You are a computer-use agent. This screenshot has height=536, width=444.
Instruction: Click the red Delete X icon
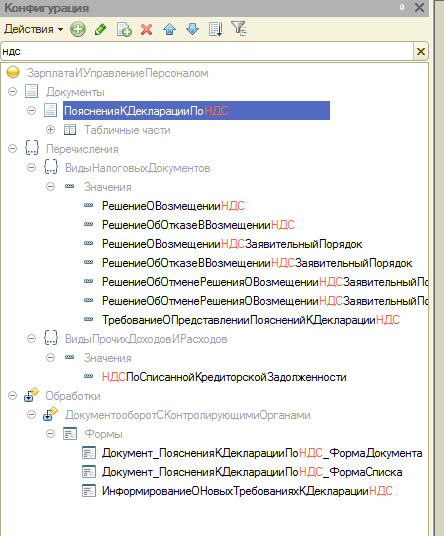click(147, 29)
